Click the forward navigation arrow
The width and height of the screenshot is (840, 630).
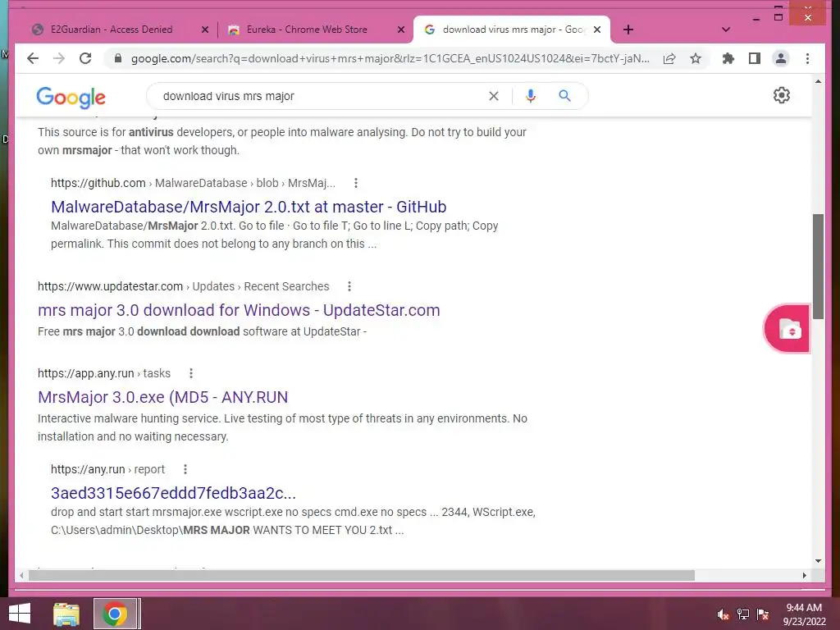pos(59,58)
